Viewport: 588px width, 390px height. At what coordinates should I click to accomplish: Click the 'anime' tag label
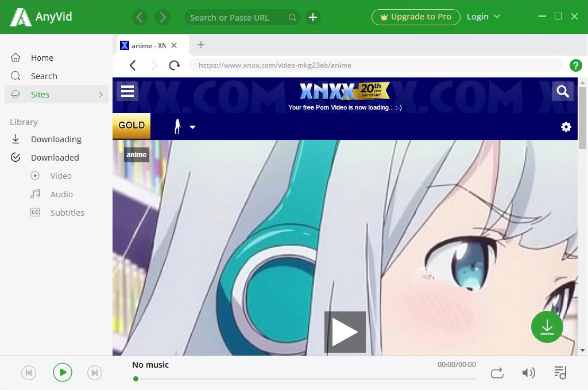point(137,155)
